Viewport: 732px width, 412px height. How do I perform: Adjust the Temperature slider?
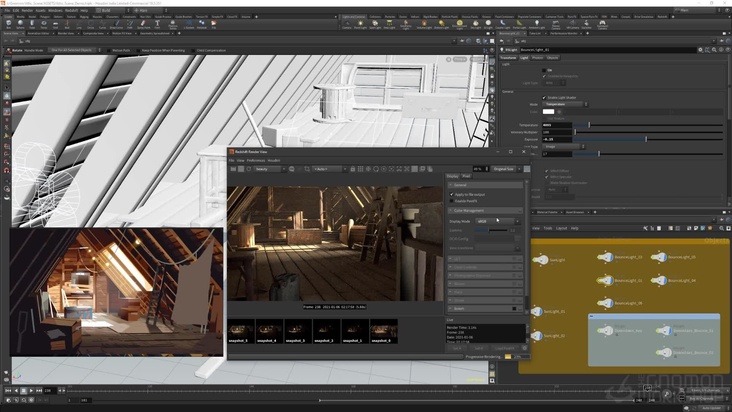click(x=648, y=125)
